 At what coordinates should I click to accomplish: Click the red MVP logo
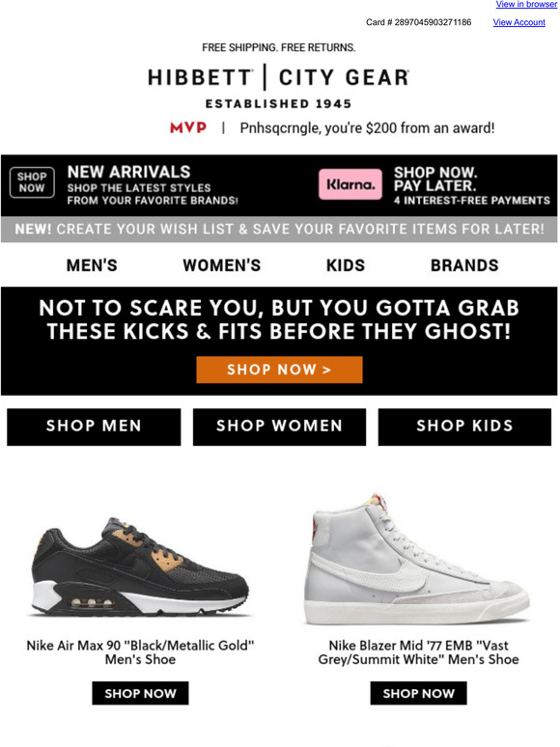click(188, 127)
